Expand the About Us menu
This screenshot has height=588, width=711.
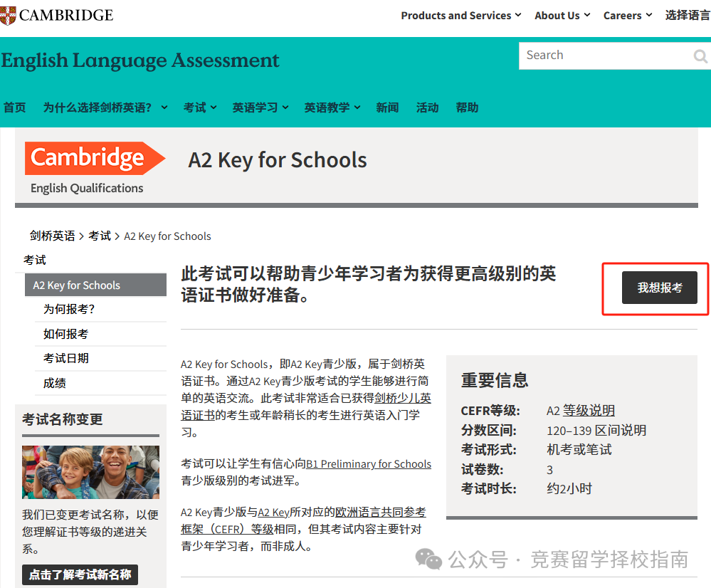(562, 16)
